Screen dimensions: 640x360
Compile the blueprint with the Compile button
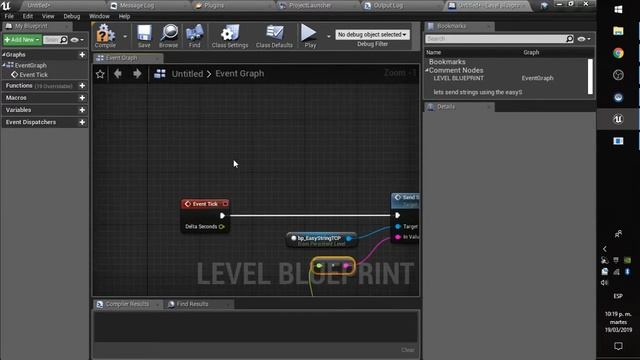click(x=106, y=36)
